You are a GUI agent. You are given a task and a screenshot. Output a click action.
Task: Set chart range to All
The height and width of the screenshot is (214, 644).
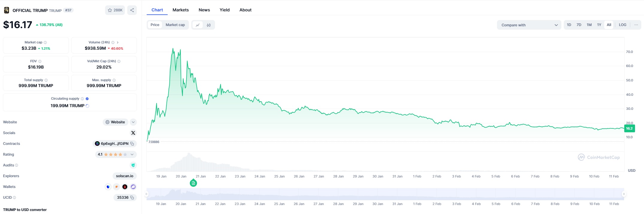(x=609, y=25)
